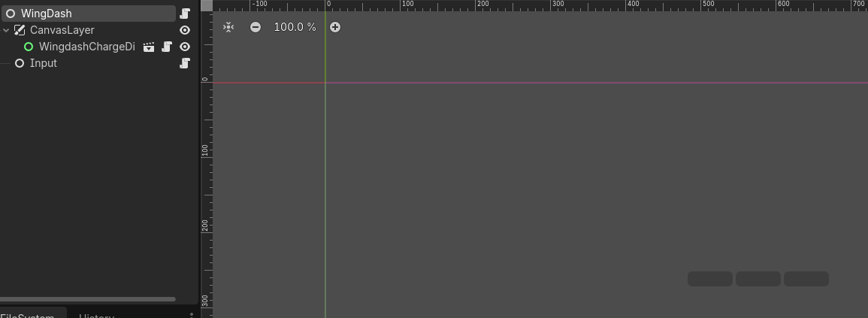
Task: Click the center view icon
Action: [228, 27]
